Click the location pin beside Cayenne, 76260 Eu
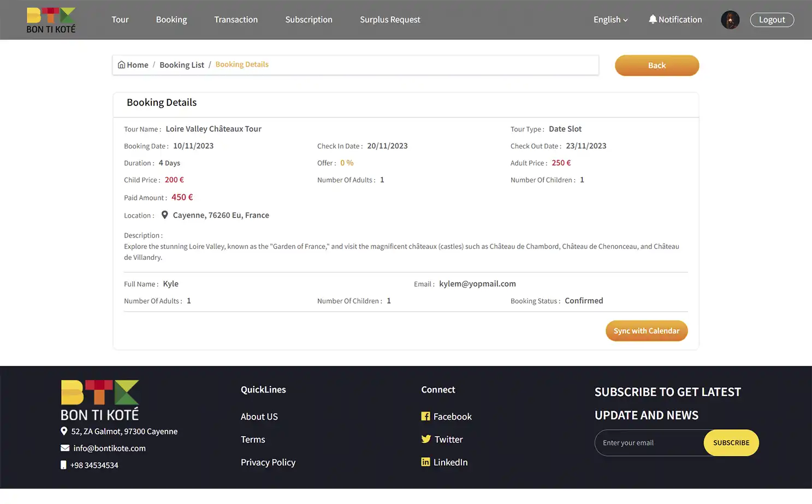 click(x=165, y=215)
